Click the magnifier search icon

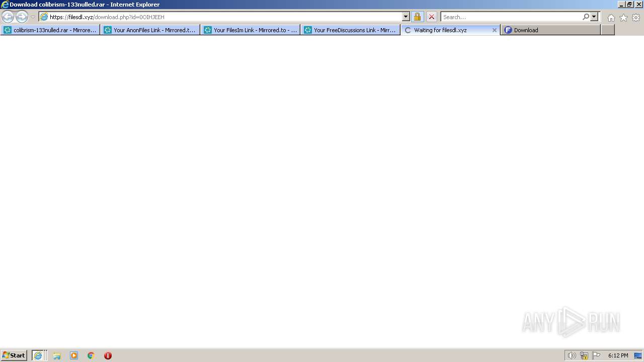pyautogui.click(x=586, y=17)
